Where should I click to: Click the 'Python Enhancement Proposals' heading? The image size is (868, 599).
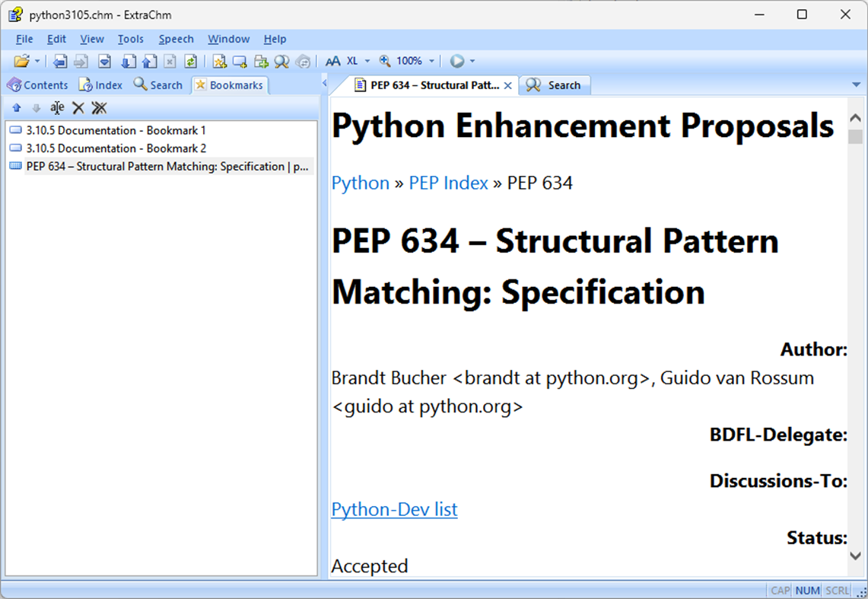tap(583, 126)
